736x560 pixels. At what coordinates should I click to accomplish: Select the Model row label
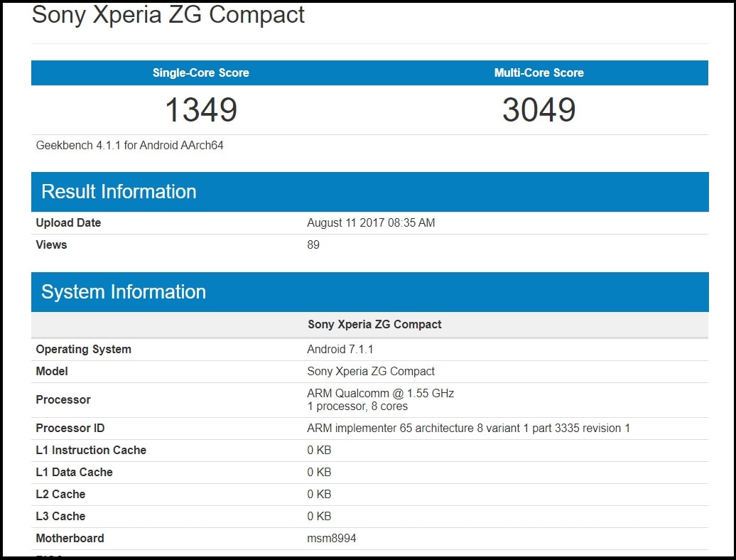pos(52,371)
